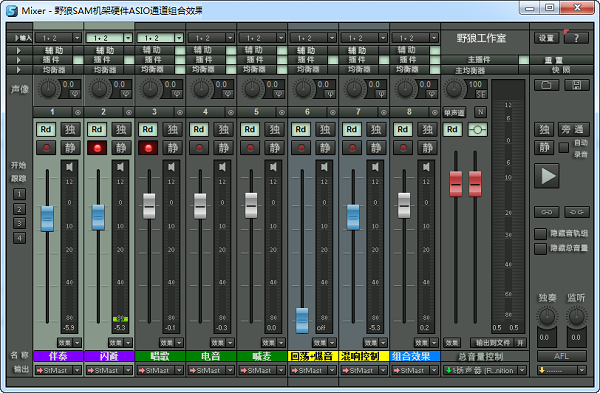Image resolution: width=600 pixels, height=393 pixels.
Task: Click the left red master fader
Action: (456, 184)
